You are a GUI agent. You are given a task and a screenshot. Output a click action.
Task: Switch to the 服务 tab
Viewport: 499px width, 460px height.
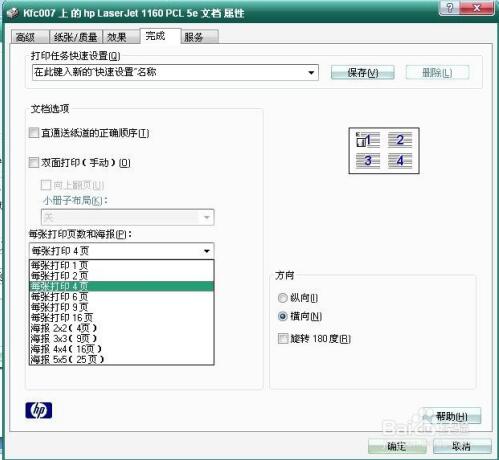click(x=200, y=37)
